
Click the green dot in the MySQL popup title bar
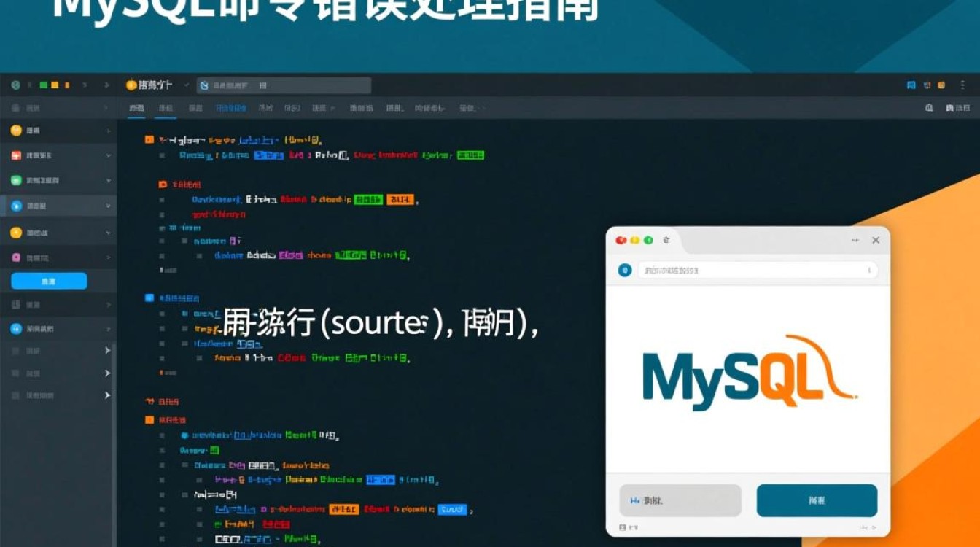[647, 240]
